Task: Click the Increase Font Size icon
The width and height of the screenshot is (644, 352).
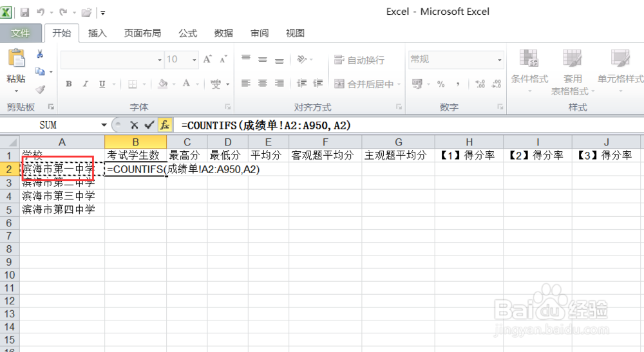Action: click(x=207, y=59)
